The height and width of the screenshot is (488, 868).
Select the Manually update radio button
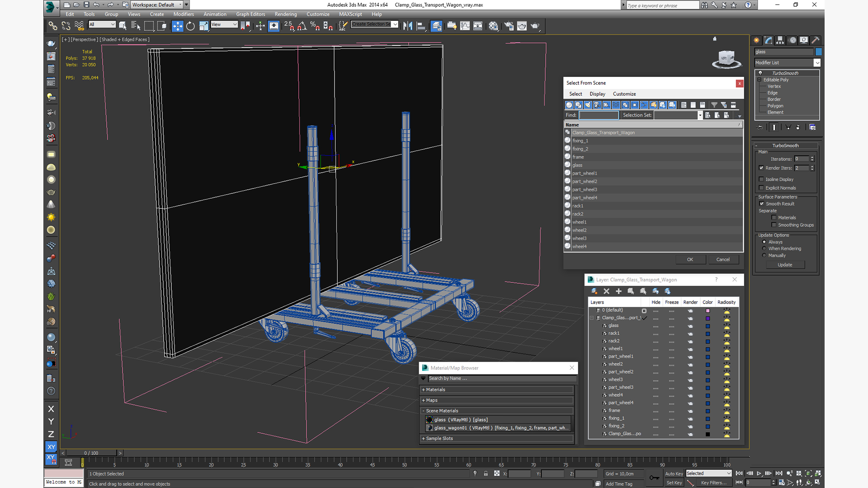click(x=764, y=255)
